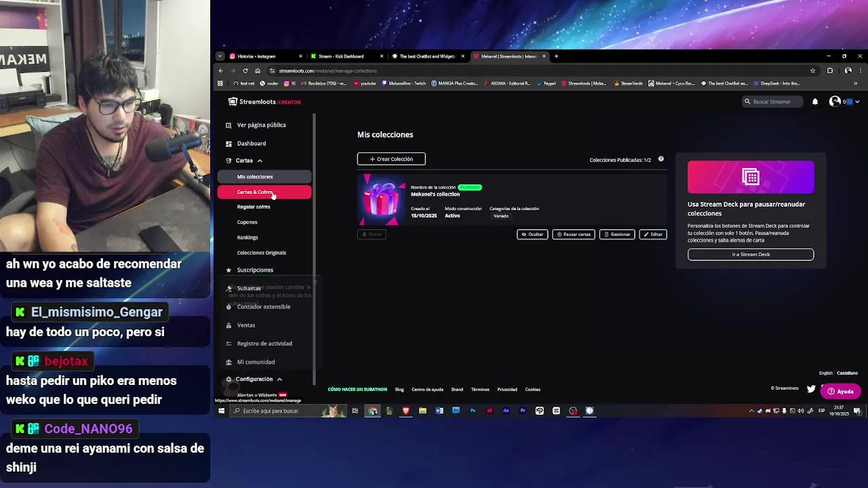The width and height of the screenshot is (868, 488).
Task: Click the Configuración gear icon
Action: pos(229,380)
